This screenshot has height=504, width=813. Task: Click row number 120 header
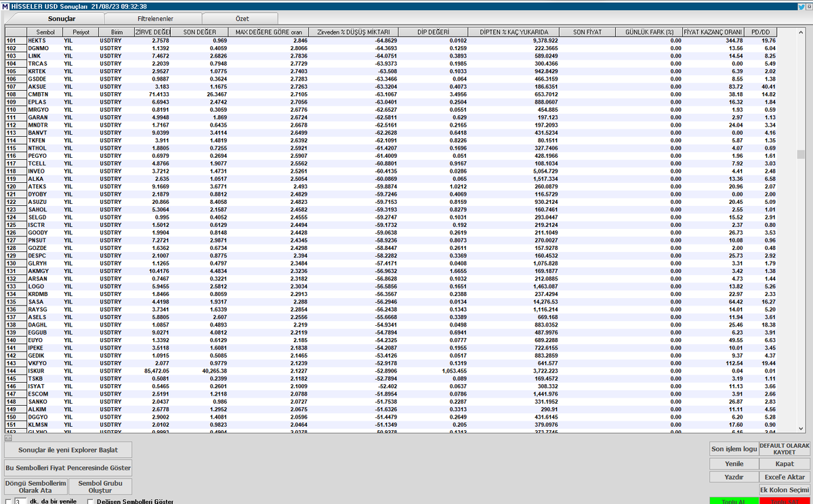point(16,186)
